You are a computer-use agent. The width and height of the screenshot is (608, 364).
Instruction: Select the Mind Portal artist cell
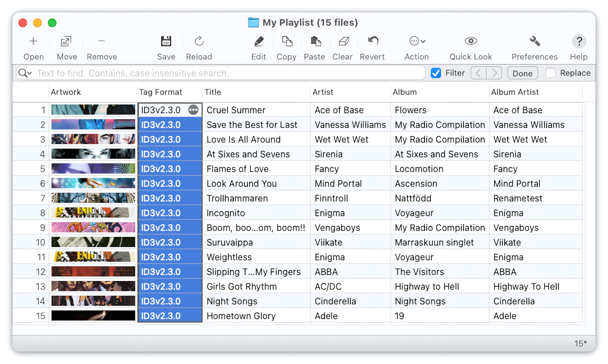pos(351,183)
